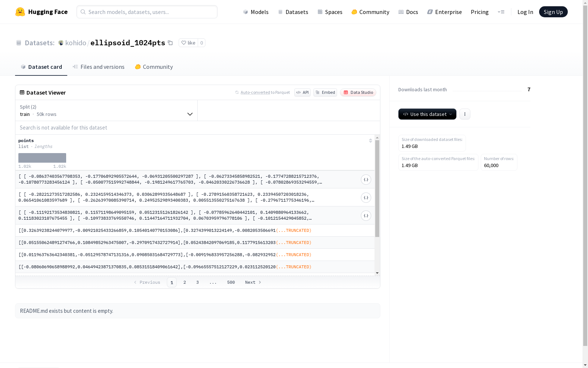Click the row starting with 0.011963763642340381
The image size is (588, 368).
tap(195, 255)
